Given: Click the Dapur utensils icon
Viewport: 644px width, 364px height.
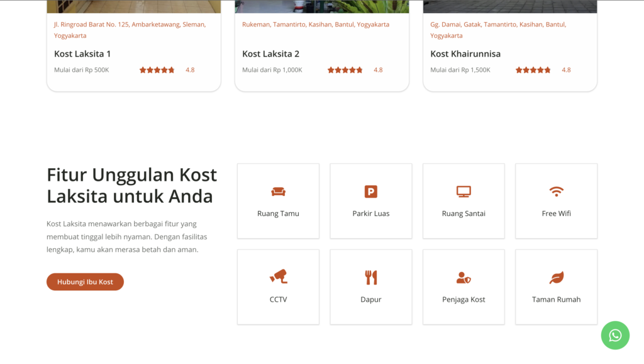Looking at the screenshot, I should click(371, 277).
